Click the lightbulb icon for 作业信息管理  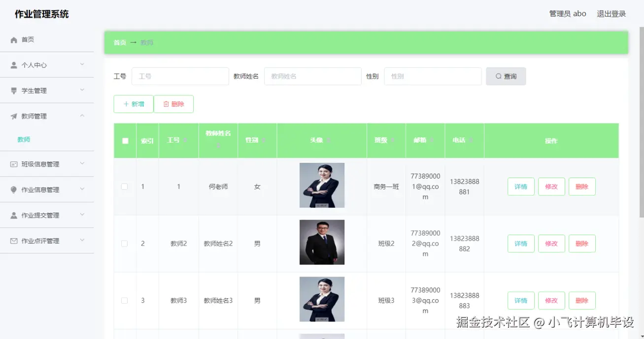(14, 190)
